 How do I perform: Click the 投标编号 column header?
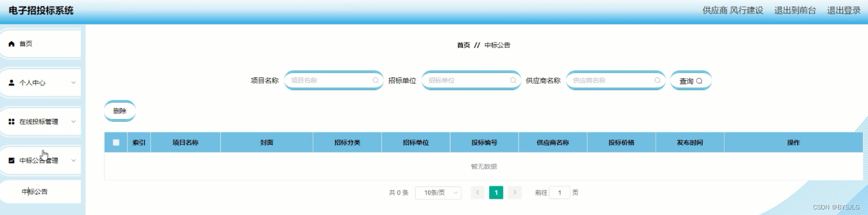coord(484,143)
